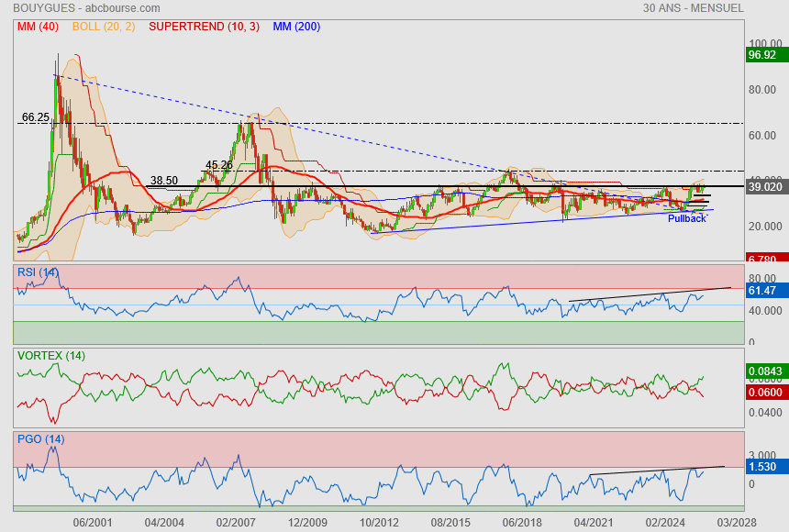Select the RSI value tag 61.47
789x532 pixels.
[x=762, y=291]
